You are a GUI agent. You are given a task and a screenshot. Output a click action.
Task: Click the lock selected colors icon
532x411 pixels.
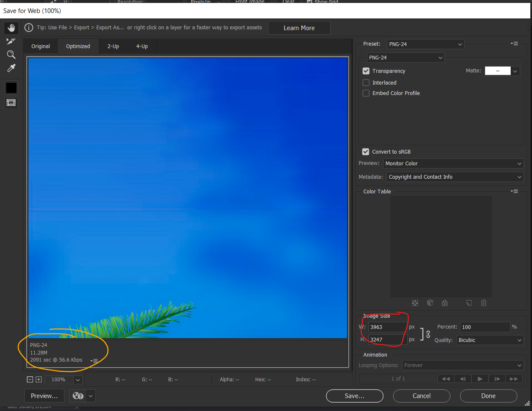click(445, 303)
